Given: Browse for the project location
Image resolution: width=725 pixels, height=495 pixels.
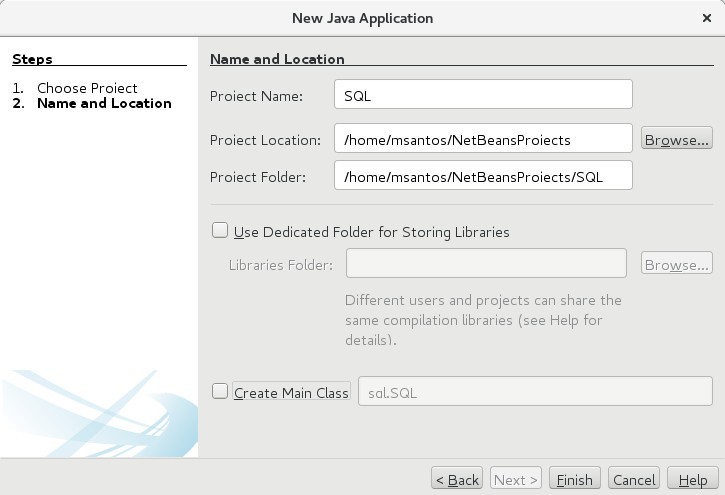Looking at the screenshot, I should click(676, 139).
